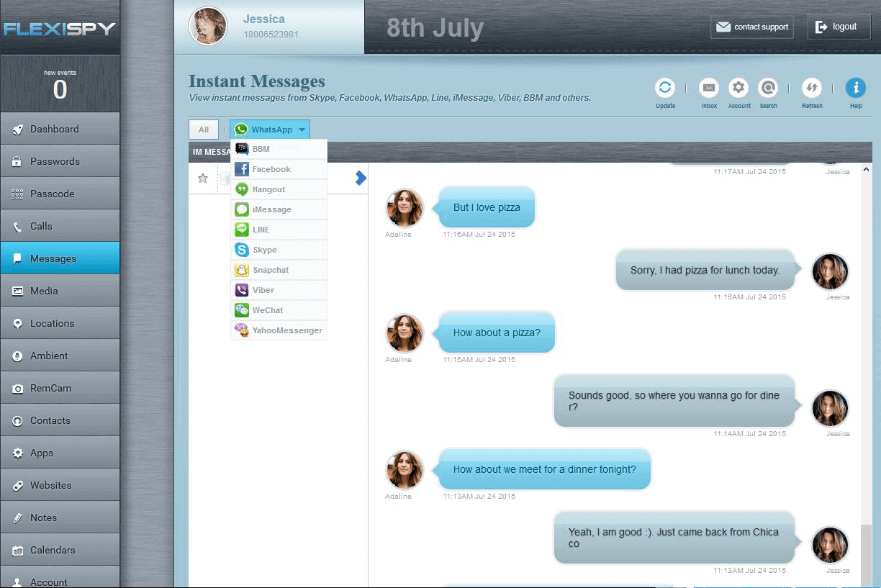The height and width of the screenshot is (588, 881).
Task: Choose Viber from messenger list
Action: (279, 290)
